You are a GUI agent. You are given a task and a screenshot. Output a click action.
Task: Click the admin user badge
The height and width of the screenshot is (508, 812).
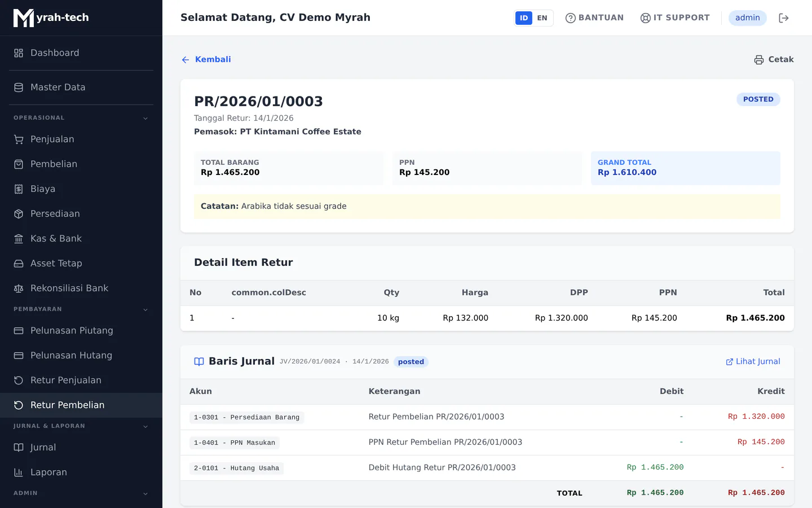click(x=748, y=18)
